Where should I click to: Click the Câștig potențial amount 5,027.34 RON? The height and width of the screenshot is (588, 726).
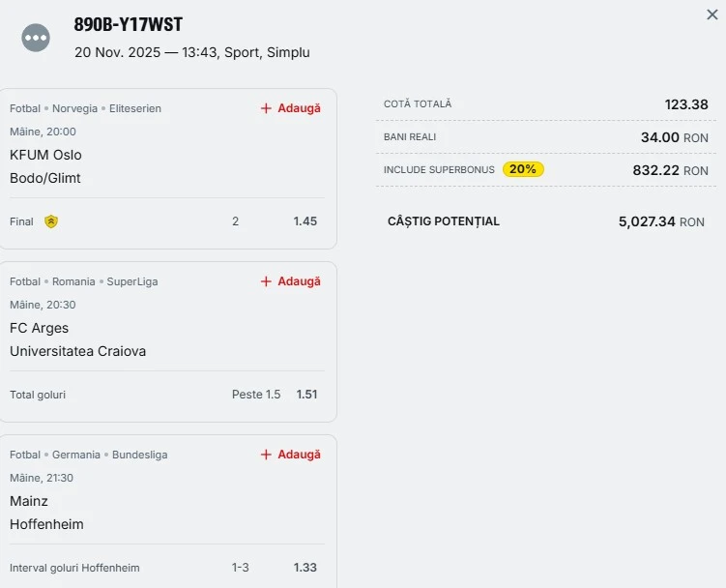point(661,221)
